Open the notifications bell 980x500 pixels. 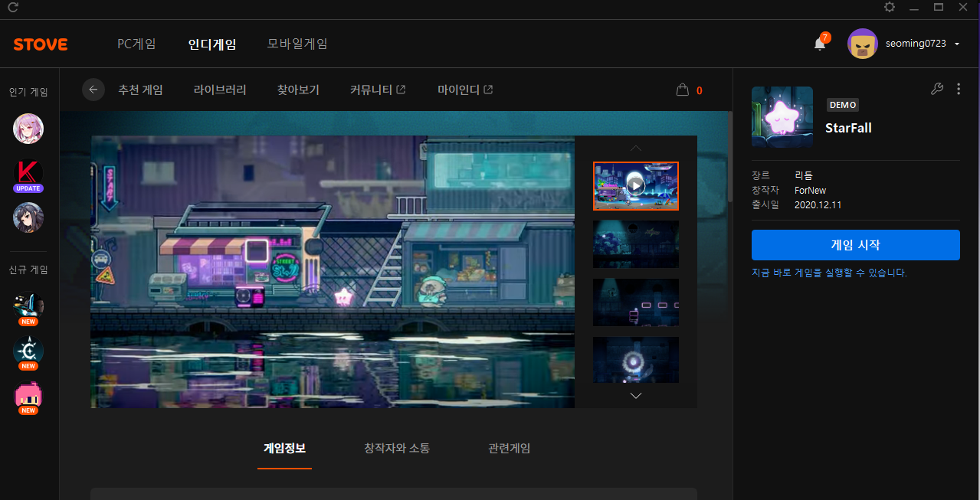[x=819, y=44]
